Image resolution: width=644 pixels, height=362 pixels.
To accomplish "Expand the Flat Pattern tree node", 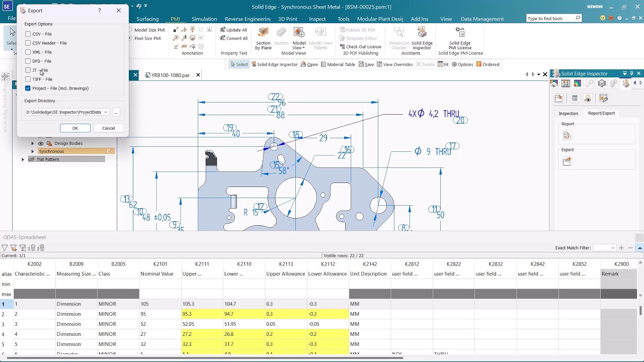I will point(23,159).
